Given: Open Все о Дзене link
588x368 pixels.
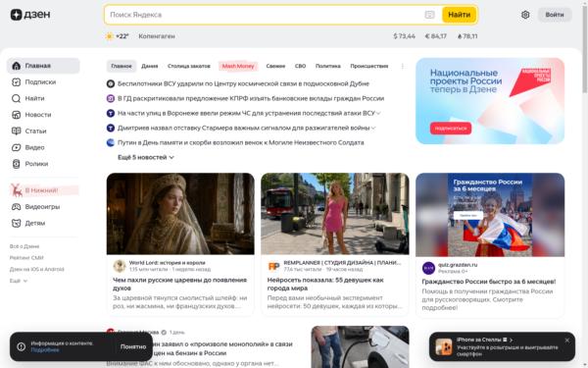Looking at the screenshot, I should pos(24,246).
